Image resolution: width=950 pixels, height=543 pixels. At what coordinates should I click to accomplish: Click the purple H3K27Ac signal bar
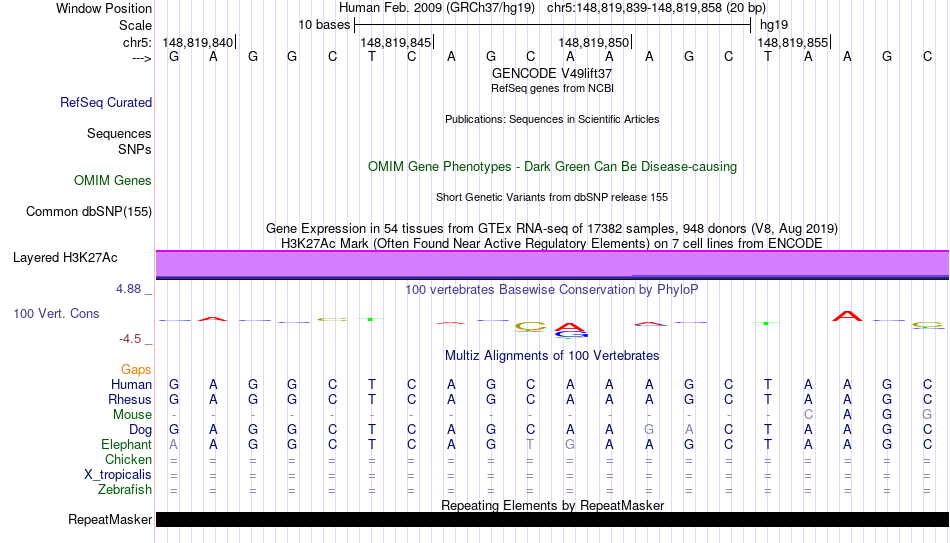coord(552,264)
